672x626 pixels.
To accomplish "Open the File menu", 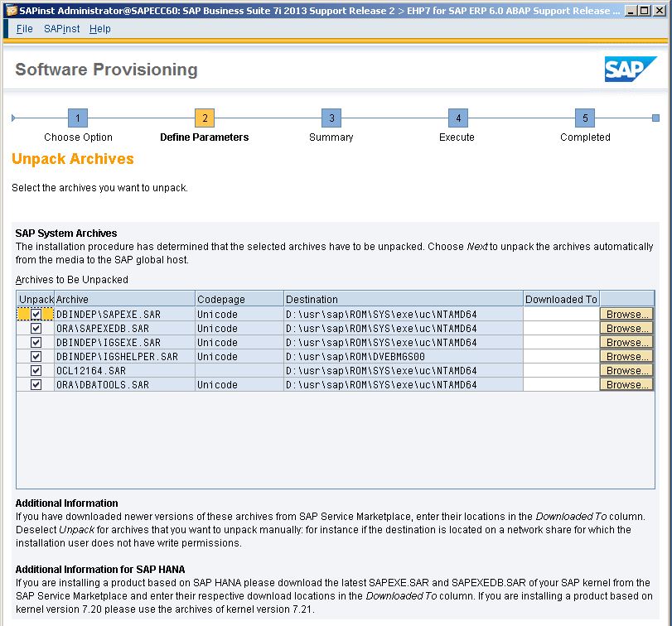I will tap(24, 29).
